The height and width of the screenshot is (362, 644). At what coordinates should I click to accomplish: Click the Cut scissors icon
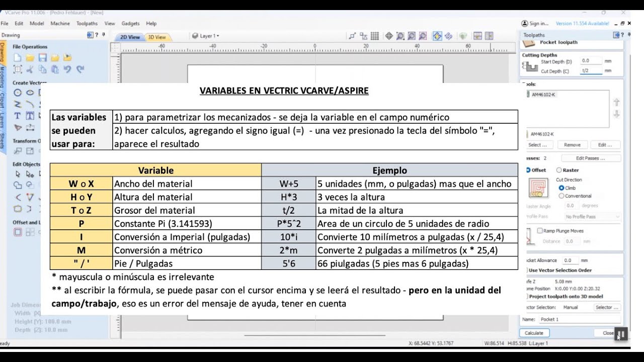click(x=30, y=69)
